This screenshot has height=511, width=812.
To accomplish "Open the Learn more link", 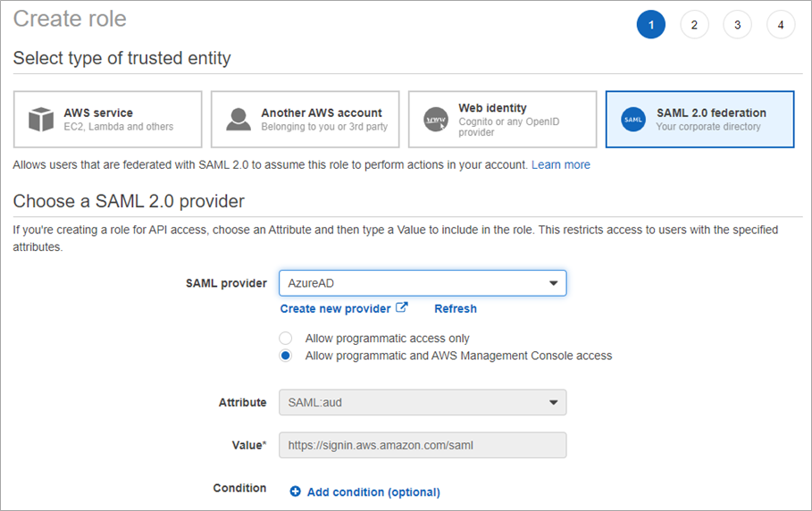I will click(561, 164).
